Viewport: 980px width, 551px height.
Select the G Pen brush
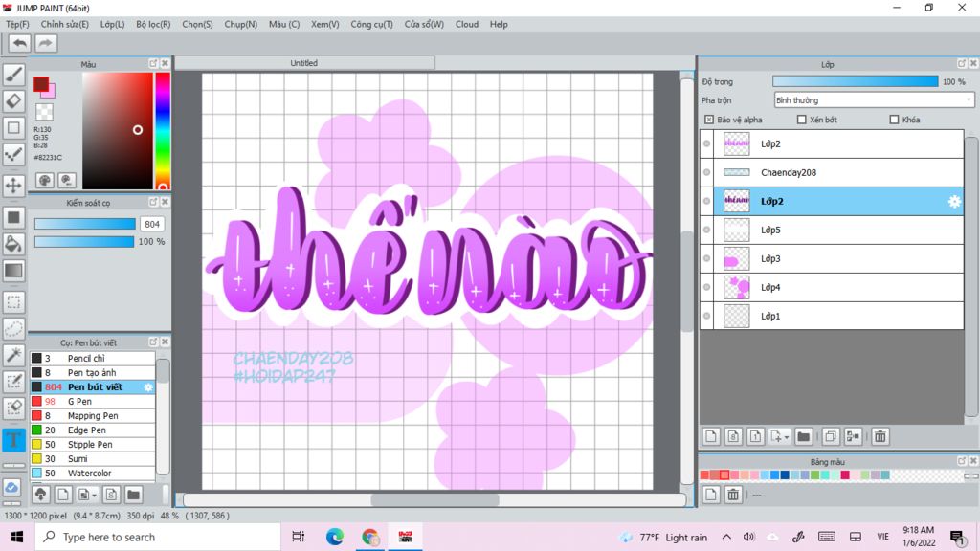tap(93, 402)
